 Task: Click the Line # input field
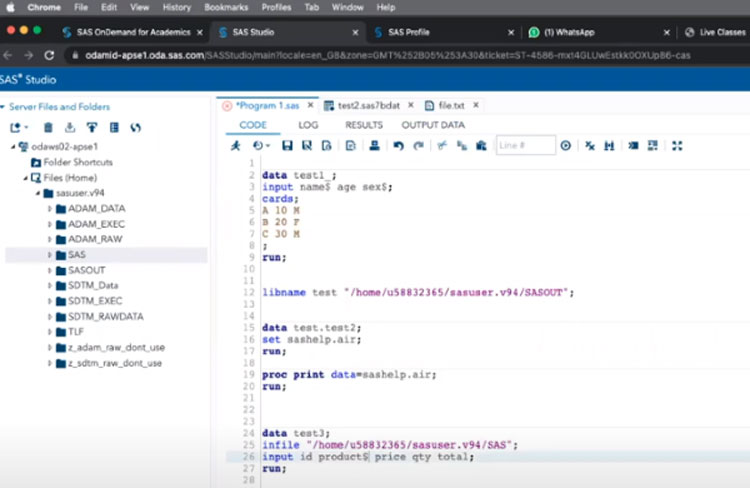point(525,146)
